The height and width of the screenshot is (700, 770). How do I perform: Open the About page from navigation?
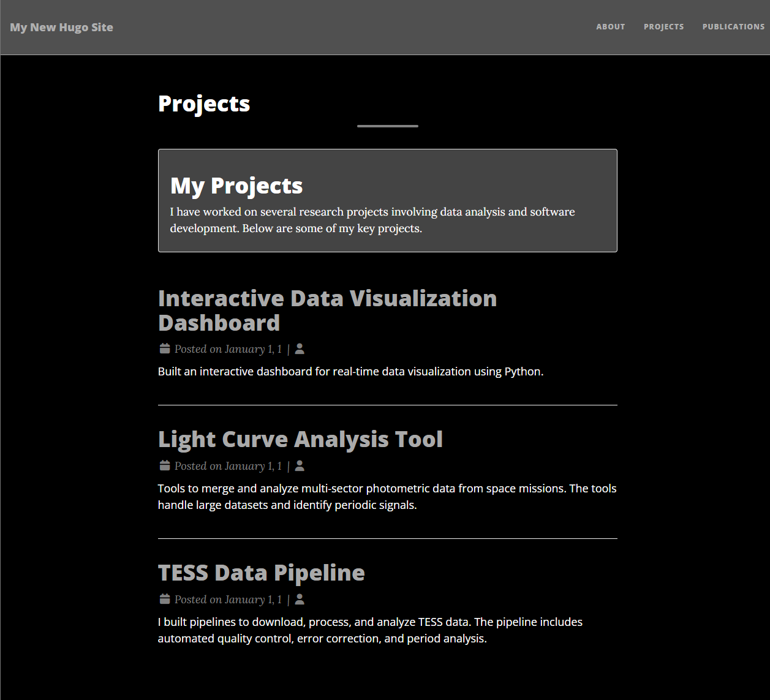point(610,27)
